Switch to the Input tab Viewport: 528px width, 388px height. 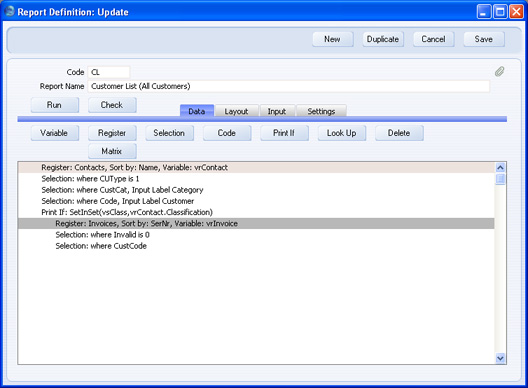[277, 111]
